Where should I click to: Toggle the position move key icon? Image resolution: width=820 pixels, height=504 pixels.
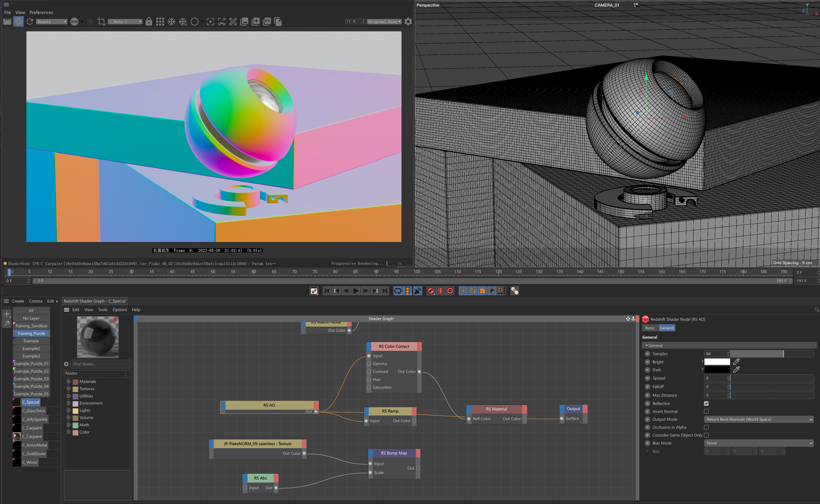(x=463, y=291)
